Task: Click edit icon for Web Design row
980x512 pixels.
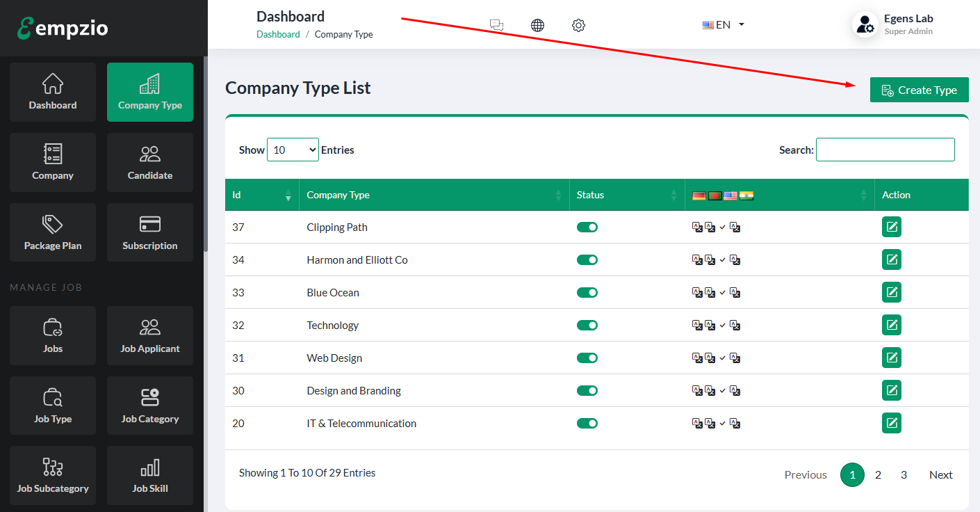Action: [891, 358]
